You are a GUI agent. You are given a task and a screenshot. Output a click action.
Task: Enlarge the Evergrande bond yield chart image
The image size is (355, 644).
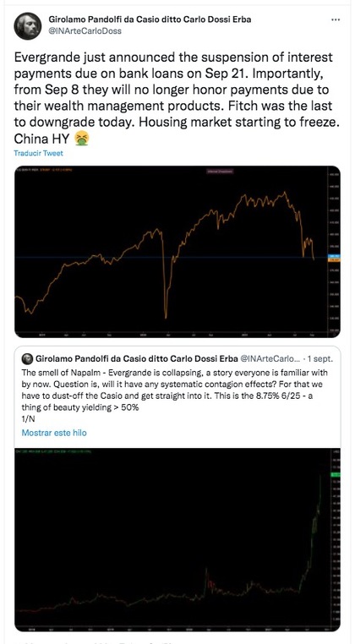point(177,540)
